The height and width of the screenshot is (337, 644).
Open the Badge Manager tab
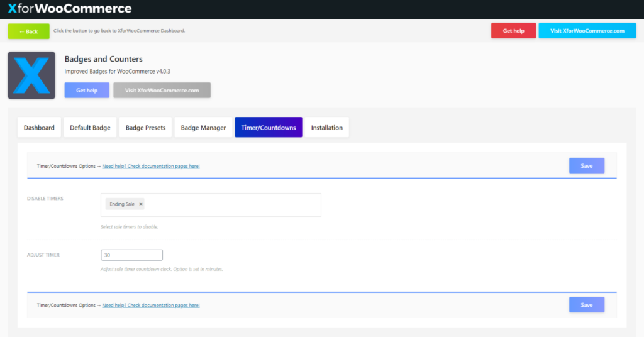point(203,127)
